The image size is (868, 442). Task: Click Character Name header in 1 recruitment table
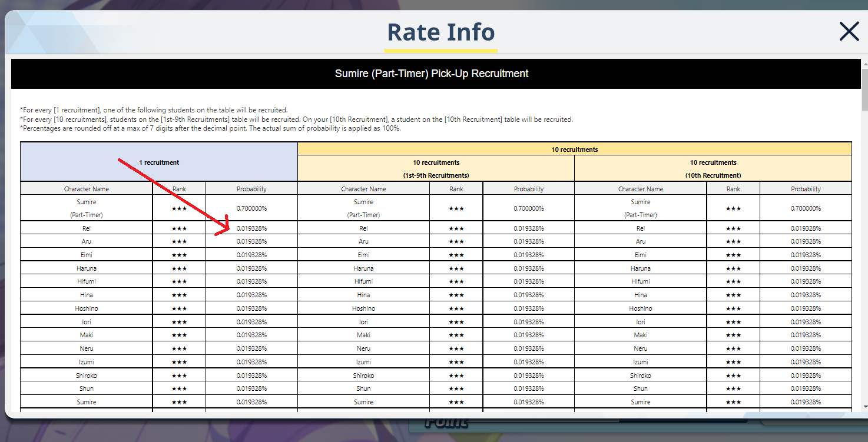coord(87,189)
